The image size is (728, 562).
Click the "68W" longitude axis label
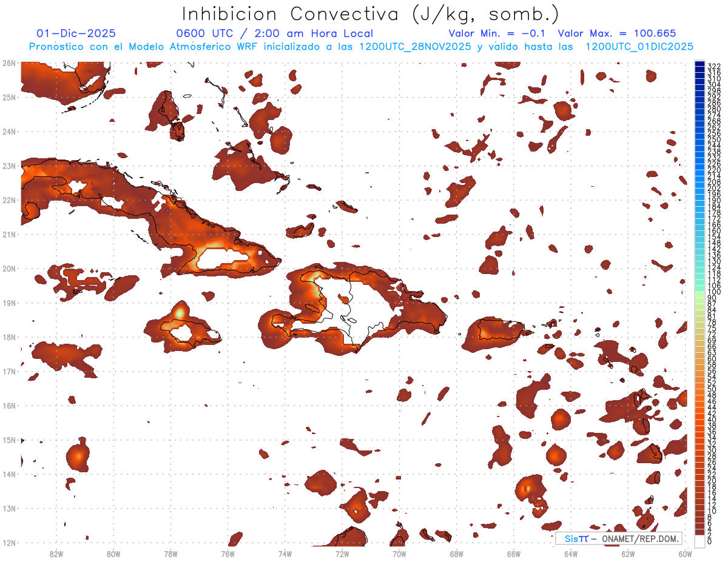coord(456,554)
